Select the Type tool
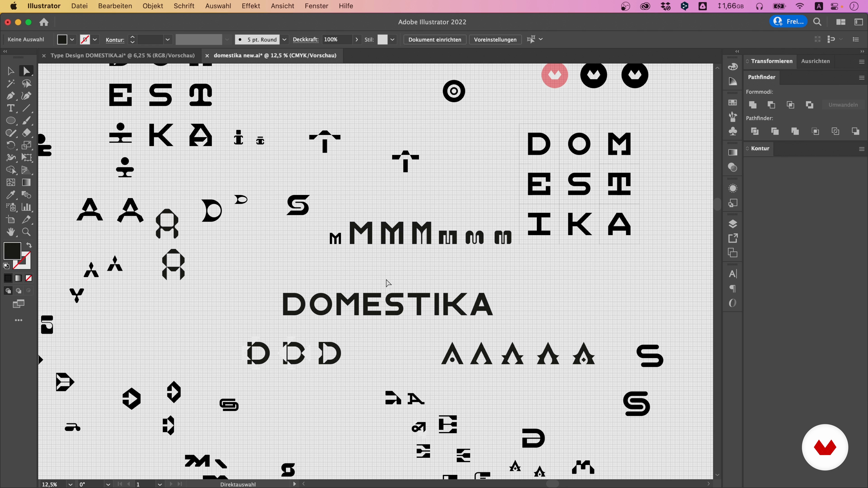The image size is (868, 488). 10,108
